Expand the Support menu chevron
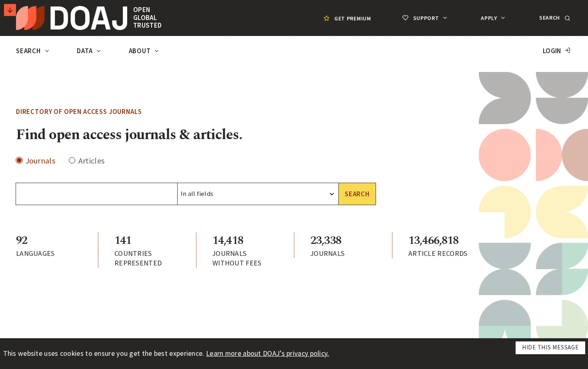This screenshot has width=588, height=369. point(445,18)
